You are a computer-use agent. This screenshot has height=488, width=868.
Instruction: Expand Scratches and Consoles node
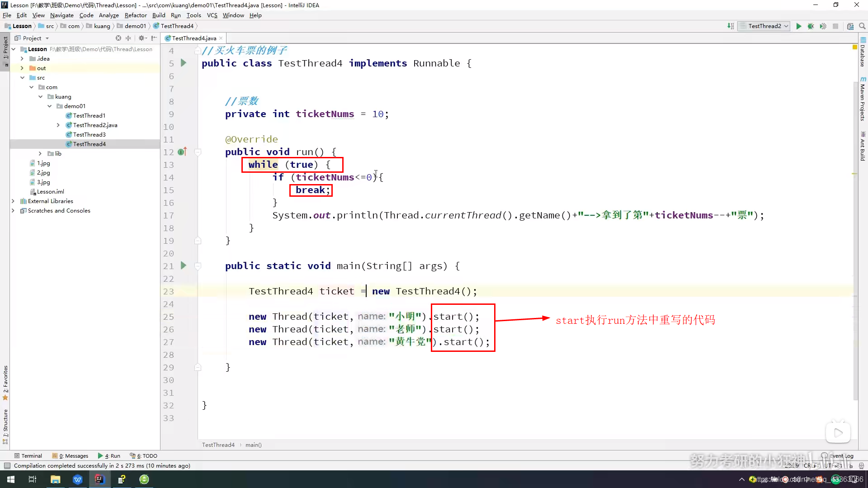[13, 211]
